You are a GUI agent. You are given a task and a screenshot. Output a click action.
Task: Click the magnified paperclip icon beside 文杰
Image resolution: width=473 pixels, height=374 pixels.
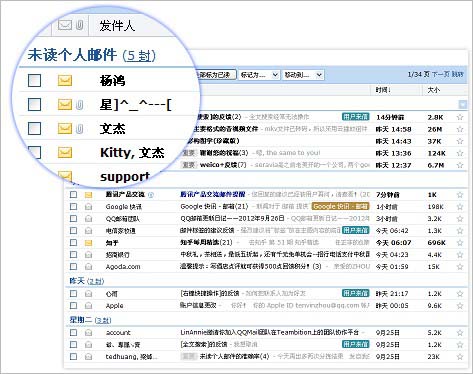(x=79, y=128)
